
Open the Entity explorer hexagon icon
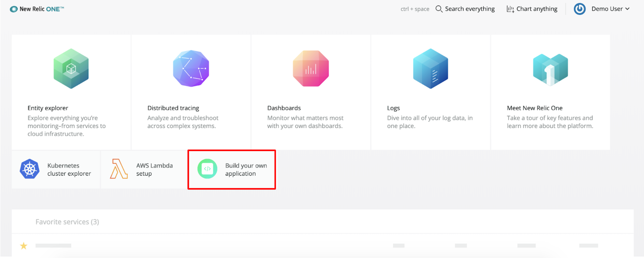coord(71,69)
